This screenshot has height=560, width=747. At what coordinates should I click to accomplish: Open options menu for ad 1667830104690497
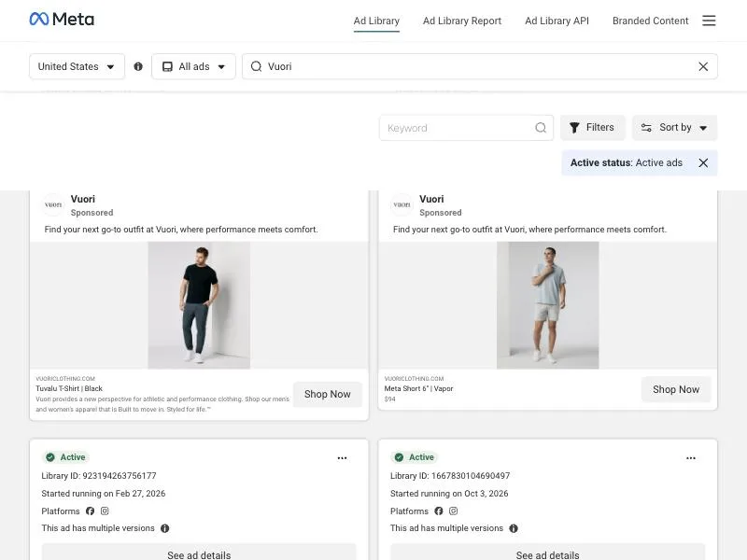click(691, 458)
